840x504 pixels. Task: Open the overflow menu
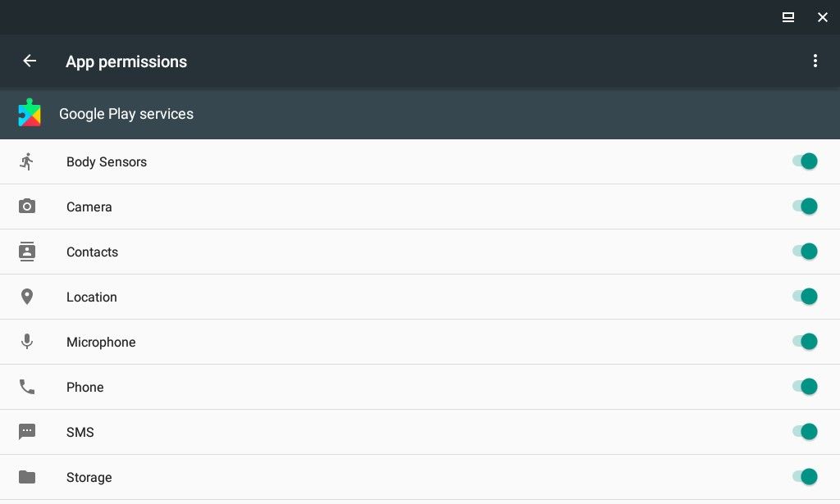point(815,61)
